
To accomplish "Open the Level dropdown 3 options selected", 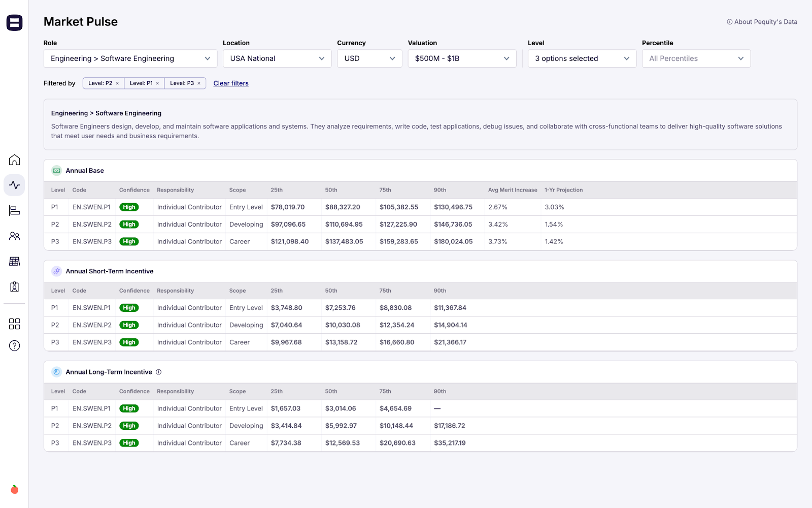I will (582, 58).
